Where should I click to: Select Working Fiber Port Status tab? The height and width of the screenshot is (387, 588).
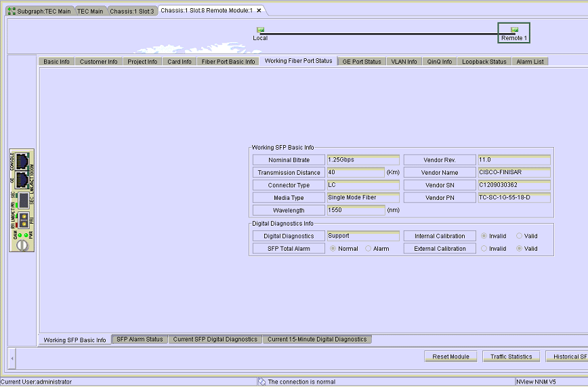coord(299,61)
